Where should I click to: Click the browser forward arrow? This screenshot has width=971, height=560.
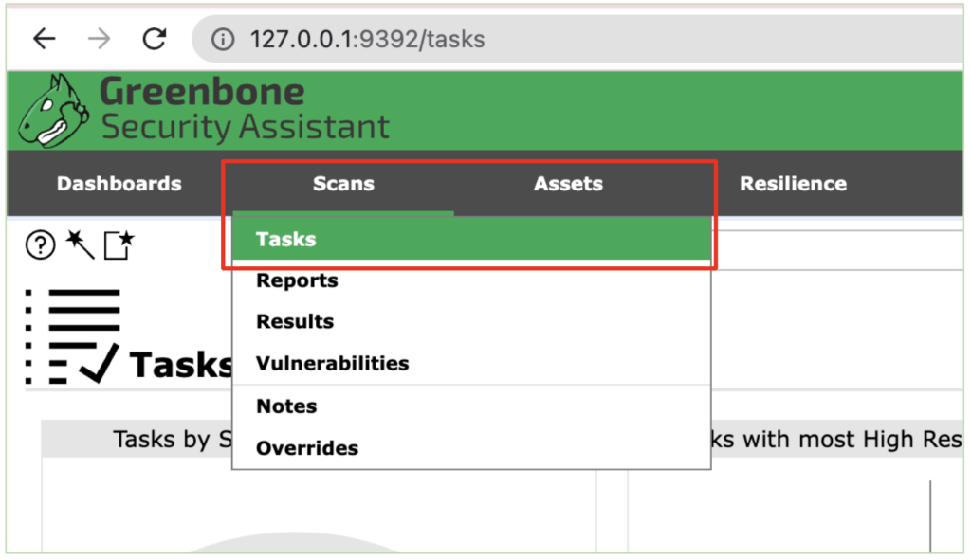99,39
